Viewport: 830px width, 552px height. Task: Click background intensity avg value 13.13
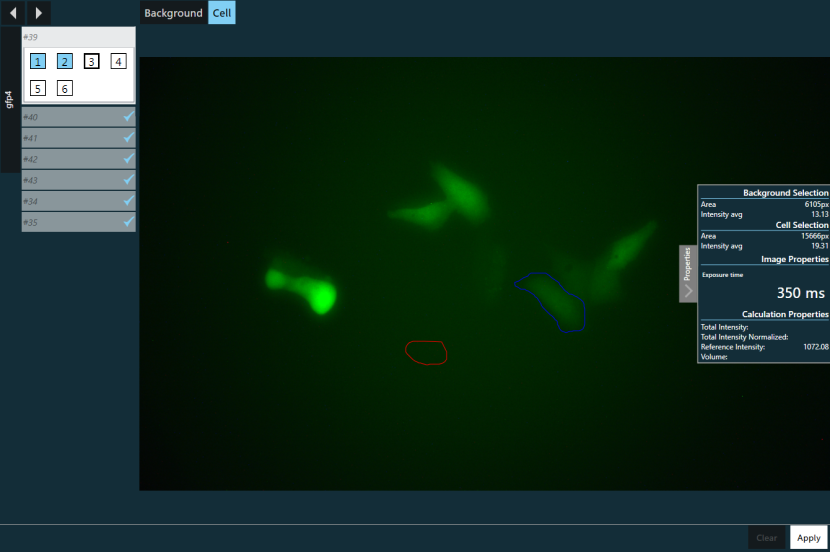coord(819,214)
